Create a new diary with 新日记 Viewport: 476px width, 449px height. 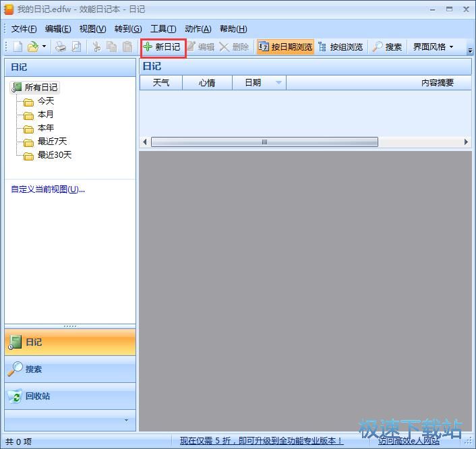(162, 47)
